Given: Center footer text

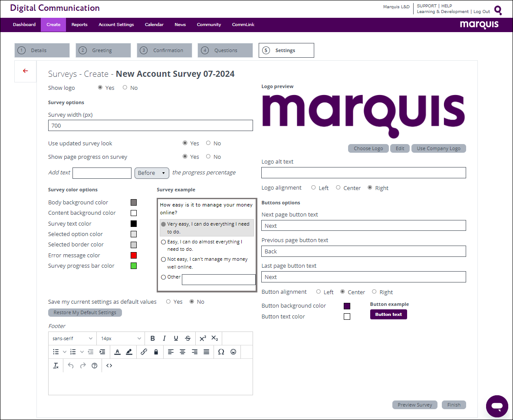Looking at the screenshot, I should click(x=183, y=351).
